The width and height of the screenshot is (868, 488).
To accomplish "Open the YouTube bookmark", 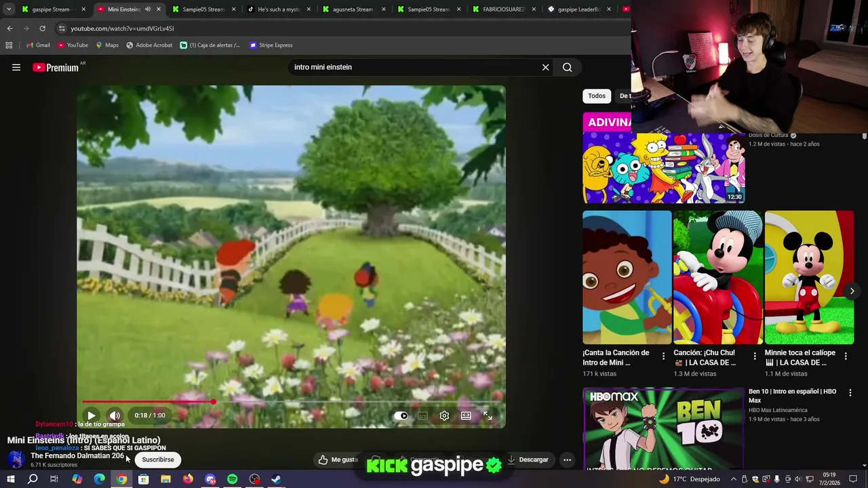I will (73, 45).
